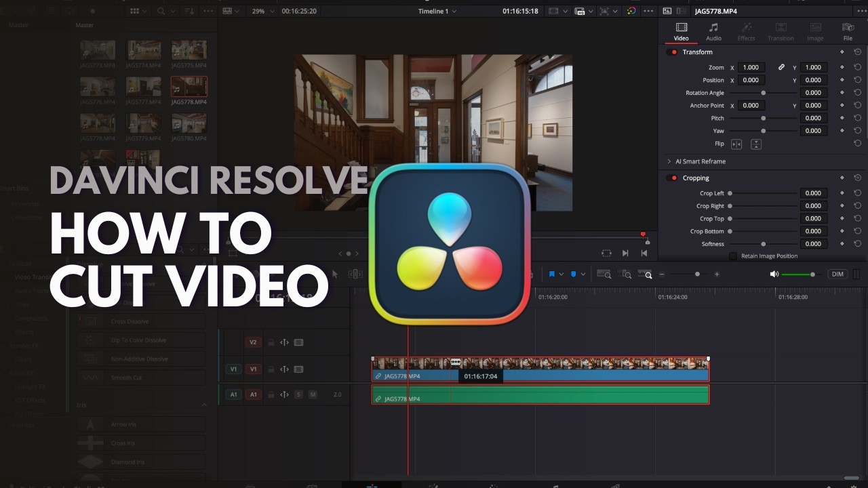
Task: Toggle the DIM audio button
Action: [837, 274]
